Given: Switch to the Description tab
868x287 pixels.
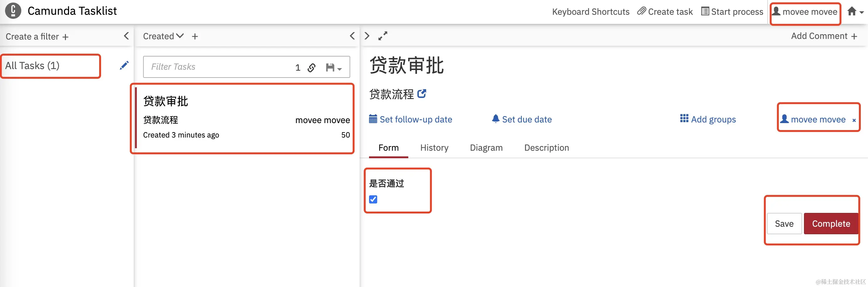Looking at the screenshot, I should point(547,148).
